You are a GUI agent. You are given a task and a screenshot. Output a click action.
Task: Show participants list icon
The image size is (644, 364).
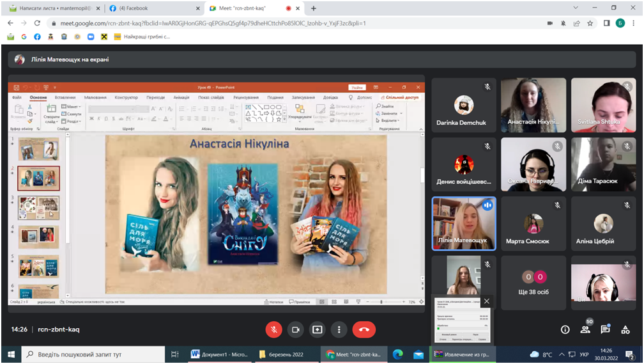point(585,329)
